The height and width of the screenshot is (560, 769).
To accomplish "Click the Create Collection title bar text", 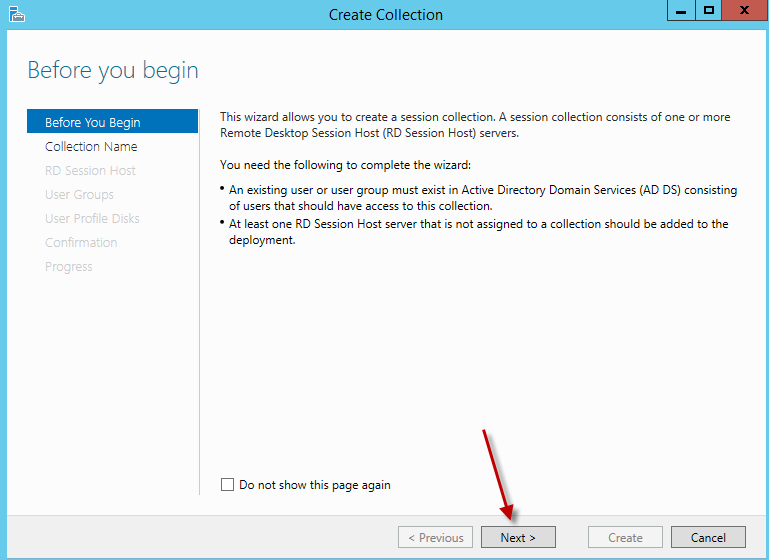I will click(385, 15).
